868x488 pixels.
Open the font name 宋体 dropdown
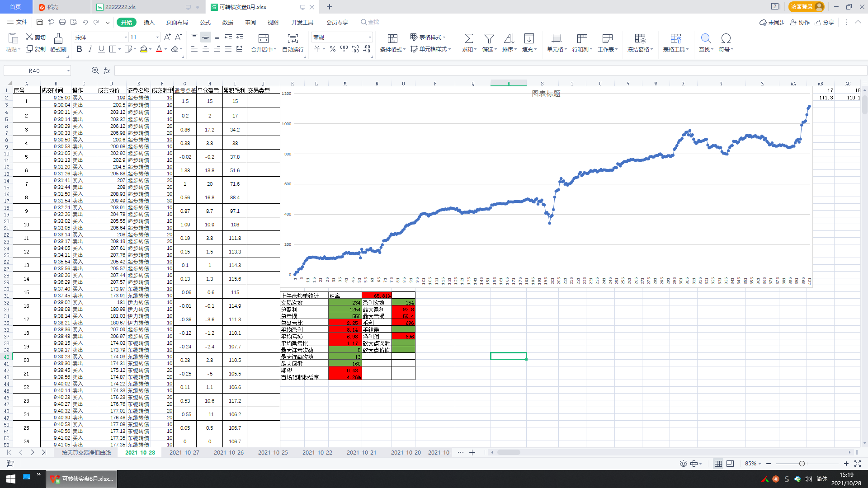point(126,37)
